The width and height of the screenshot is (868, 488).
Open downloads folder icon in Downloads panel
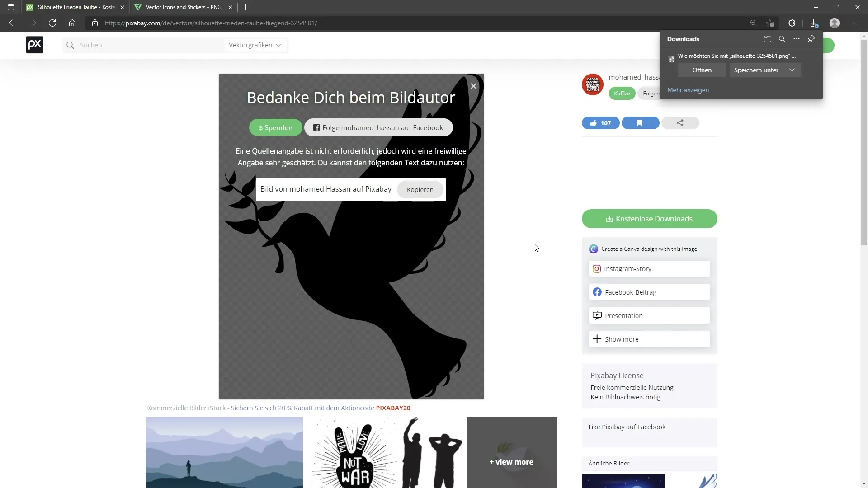(768, 39)
